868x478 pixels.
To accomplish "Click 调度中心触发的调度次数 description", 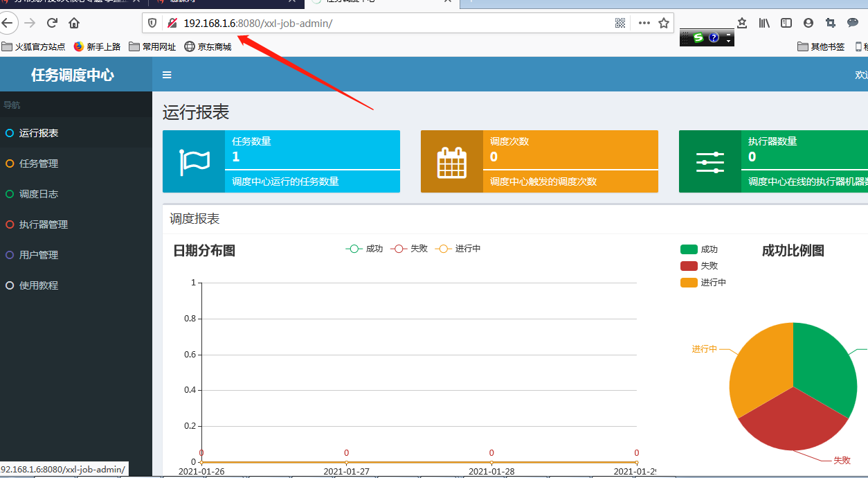I will point(543,182).
